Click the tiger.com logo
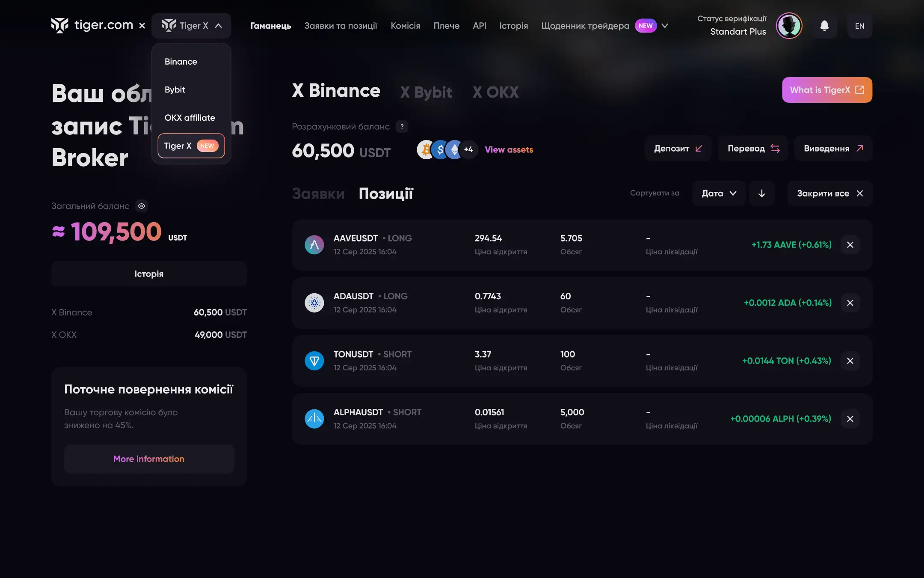Image resolution: width=924 pixels, height=578 pixels. (92, 25)
